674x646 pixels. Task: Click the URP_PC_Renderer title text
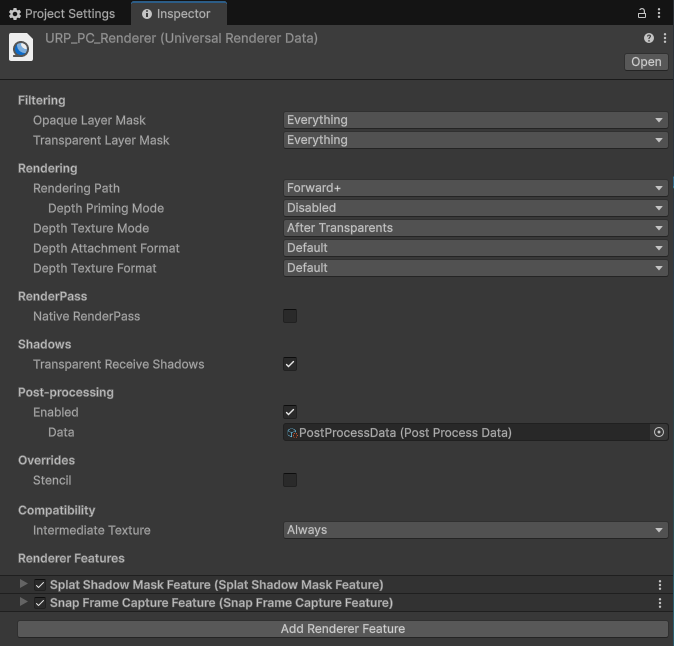[181, 38]
